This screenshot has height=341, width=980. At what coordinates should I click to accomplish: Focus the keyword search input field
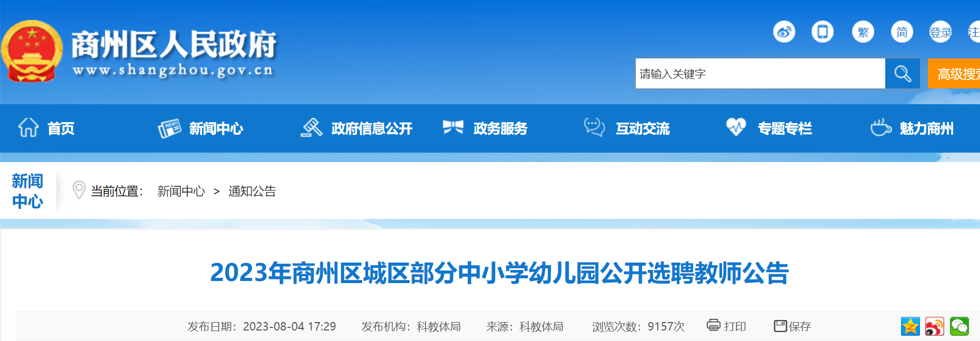click(760, 74)
